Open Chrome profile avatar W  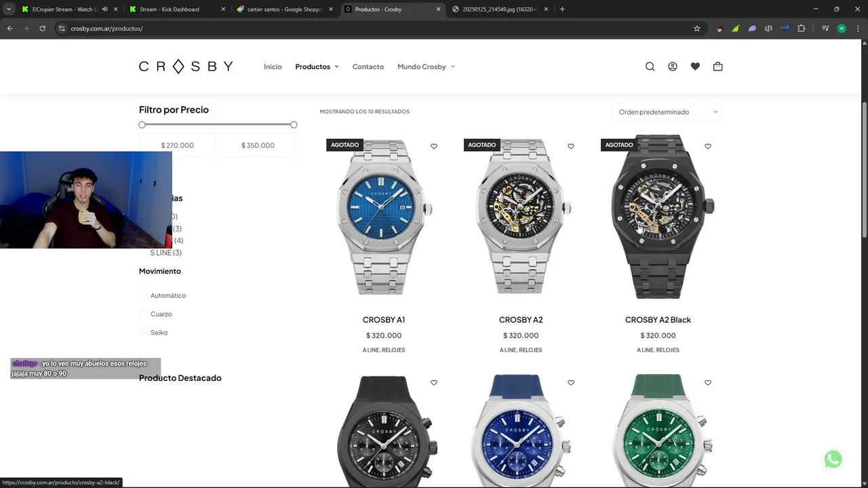pyautogui.click(x=842, y=28)
